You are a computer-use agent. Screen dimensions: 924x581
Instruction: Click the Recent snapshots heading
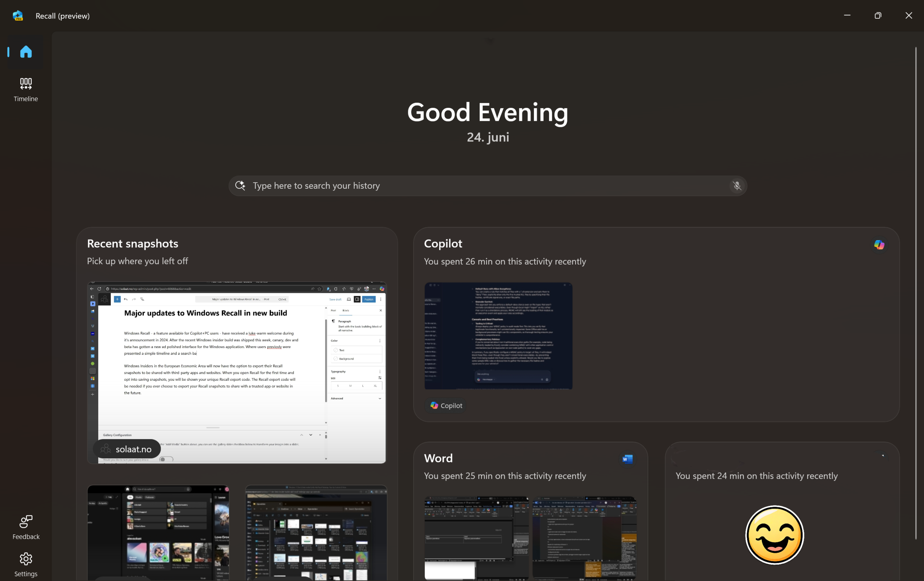click(x=133, y=244)
